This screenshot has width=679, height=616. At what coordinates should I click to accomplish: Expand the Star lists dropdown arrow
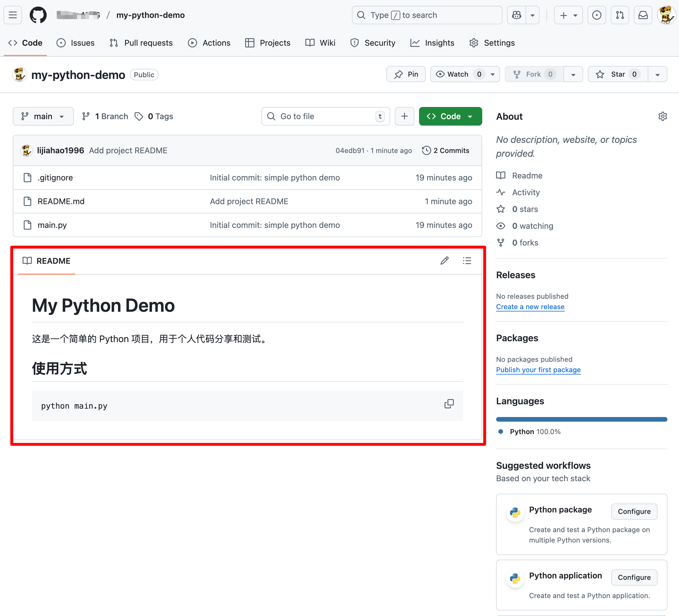pyautogui.click(x=658, y=74)
